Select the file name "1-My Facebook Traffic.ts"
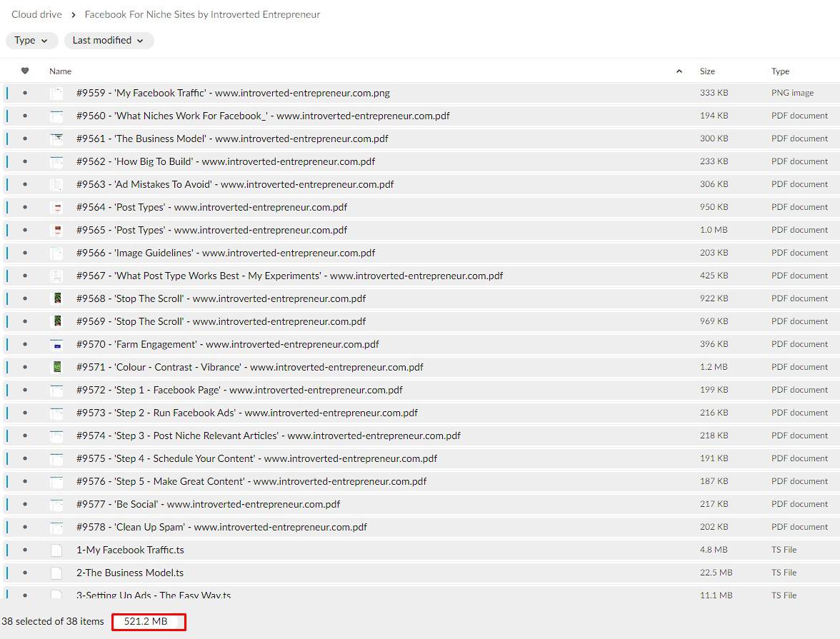The image size is (840, 639). point(130,550)
